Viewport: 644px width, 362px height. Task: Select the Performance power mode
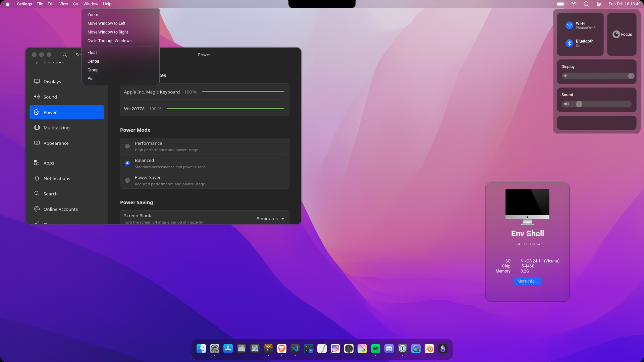(x=127, y=146)
